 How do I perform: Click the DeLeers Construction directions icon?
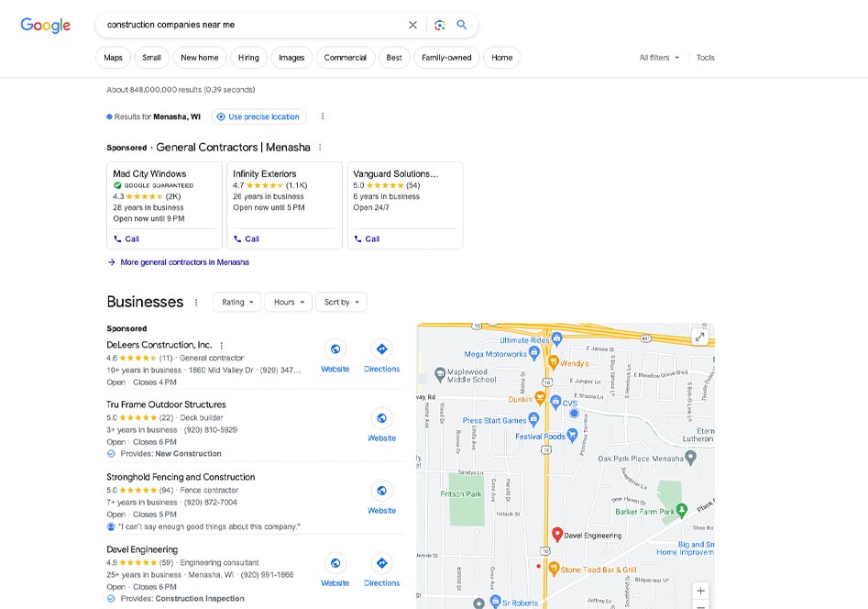pos(382,349)
